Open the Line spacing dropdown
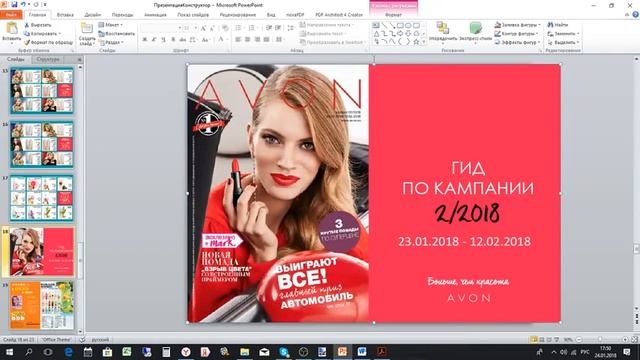The width and height of the screenshot is (640, 360). 290,28
